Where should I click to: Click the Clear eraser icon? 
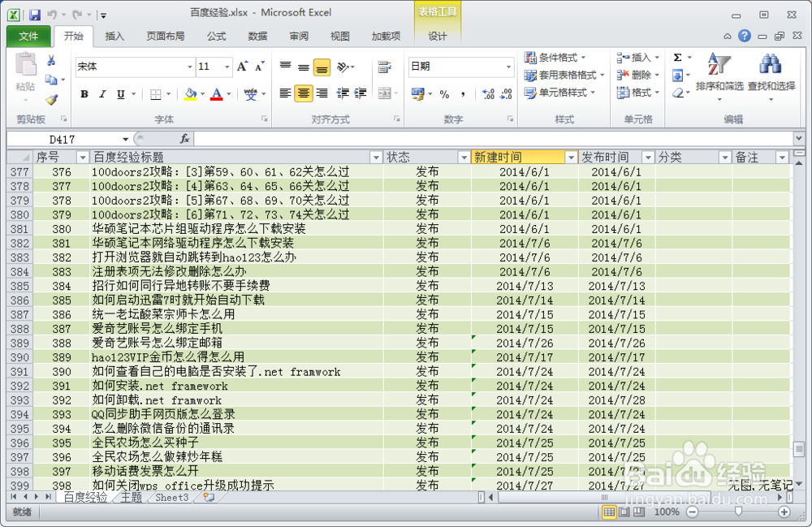tap(677, 93)
